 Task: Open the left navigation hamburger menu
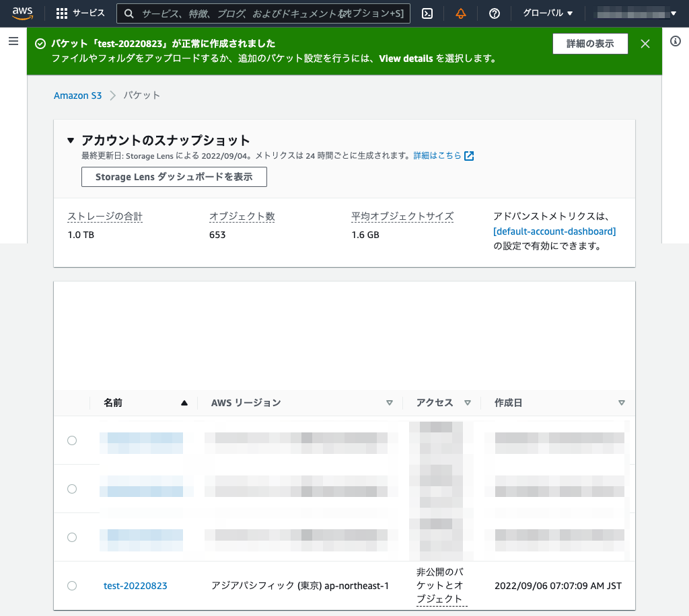(13, 41)
